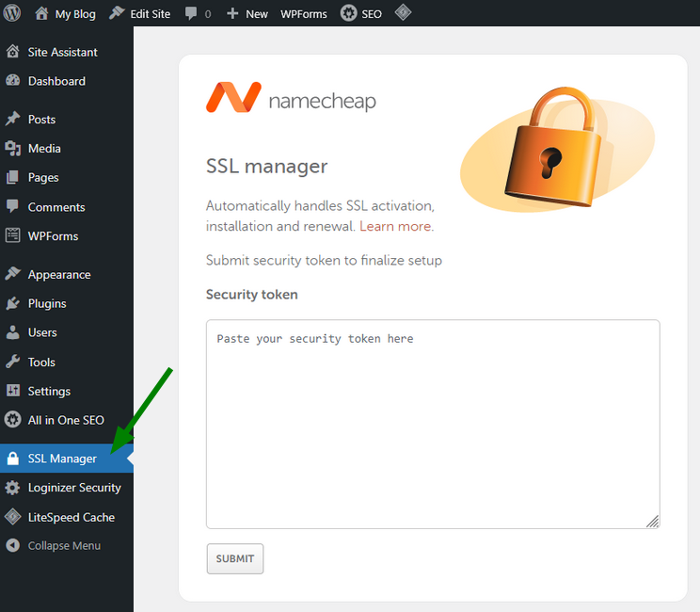Click the Comments bubble icon in sidebar
700x612 pixels.
point(12,206)
